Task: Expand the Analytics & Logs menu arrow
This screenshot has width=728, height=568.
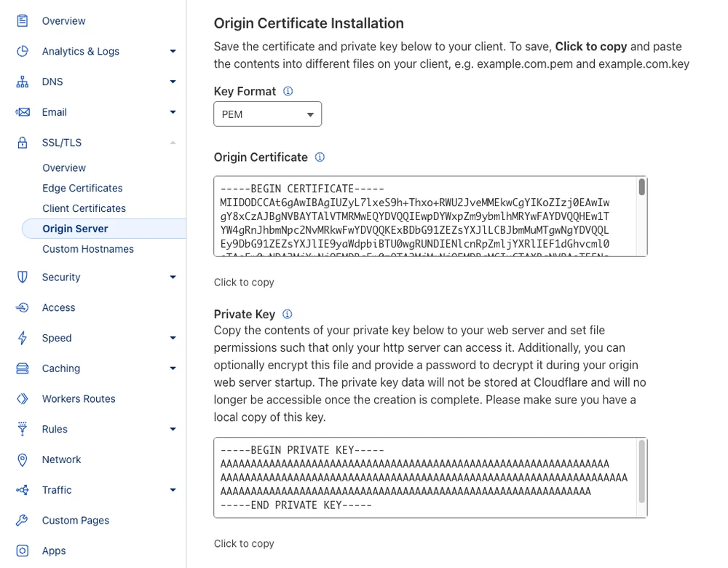Action: [173, 51]
